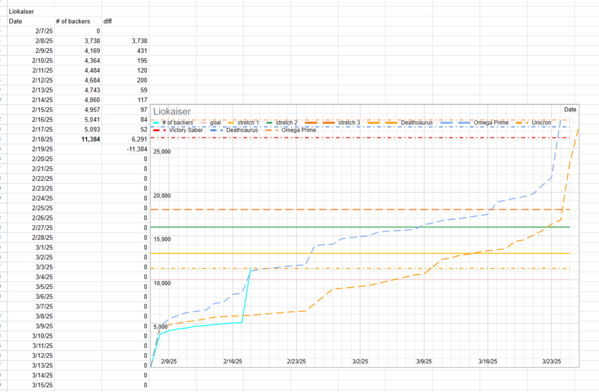
Task: Select the negative diff value -11,384
Action: [137, 149]
